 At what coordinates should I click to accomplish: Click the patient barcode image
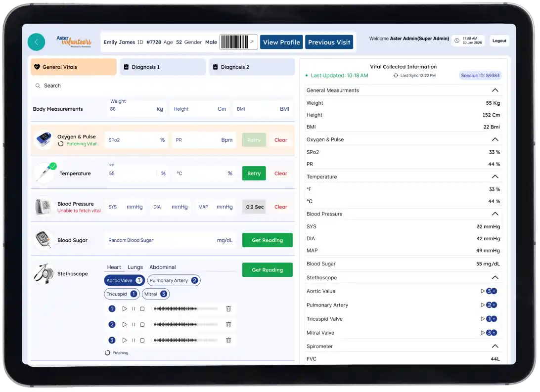pyautogui.click(x=234, y=42)
